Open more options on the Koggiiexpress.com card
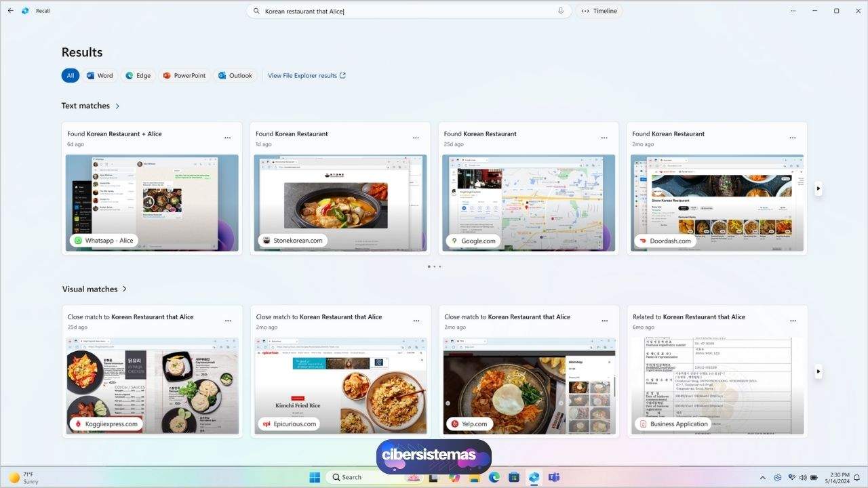The width and height of the screenshot is (868, 488). click(228, 321)
